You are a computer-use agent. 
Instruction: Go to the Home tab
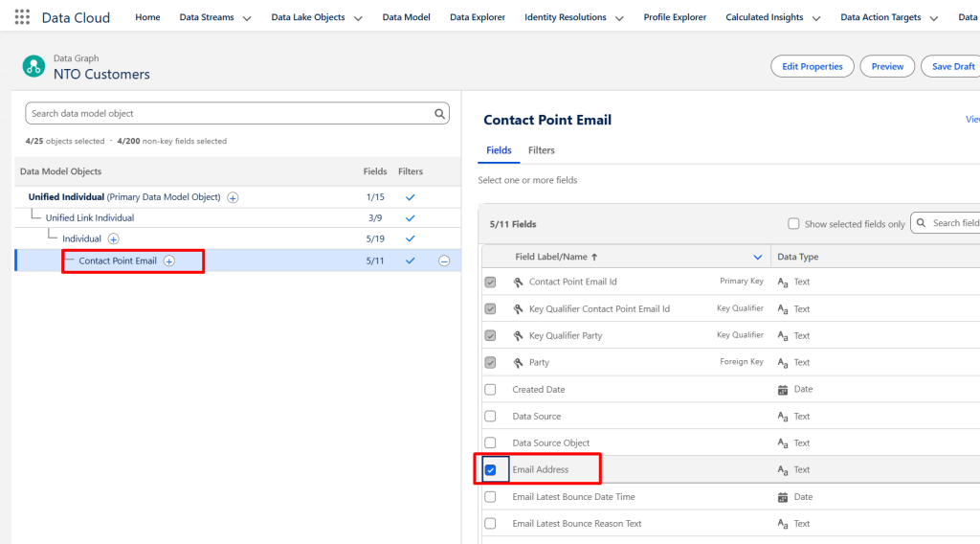pyautogui.click(x=147, y=17)
